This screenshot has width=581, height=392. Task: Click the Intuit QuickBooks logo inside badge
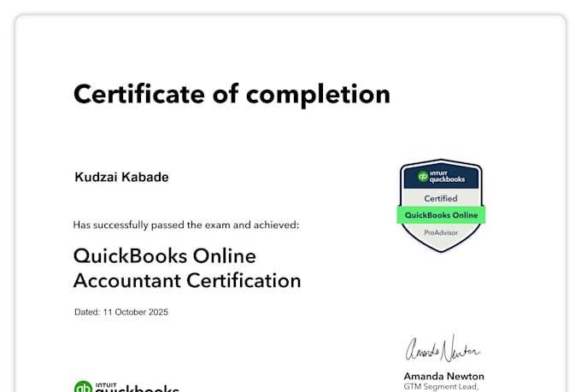tap(441, 177)
